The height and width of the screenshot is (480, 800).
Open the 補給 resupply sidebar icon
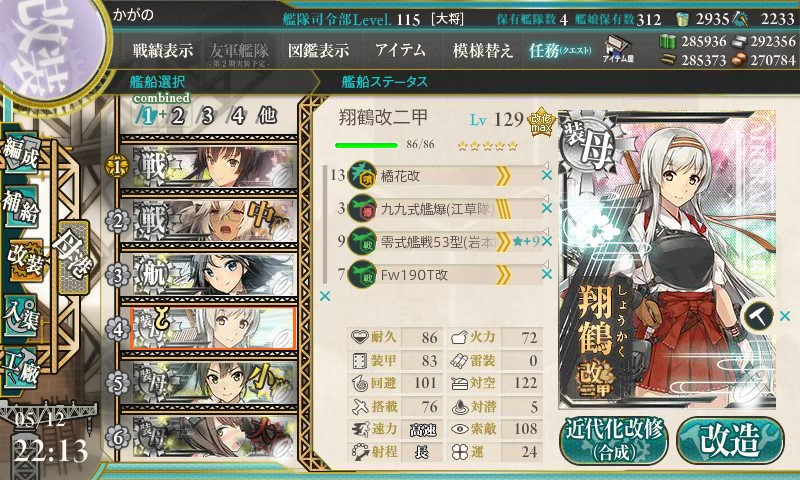tap(21, 205)
